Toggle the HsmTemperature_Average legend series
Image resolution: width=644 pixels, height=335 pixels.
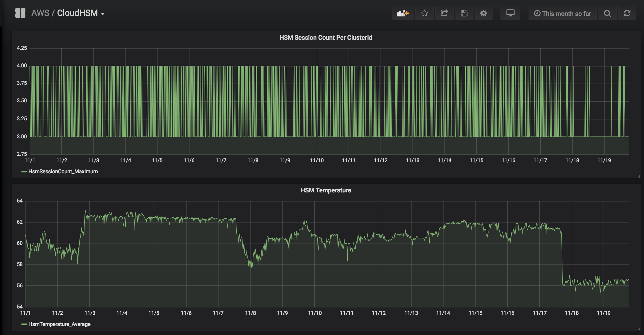coord(59,324)
